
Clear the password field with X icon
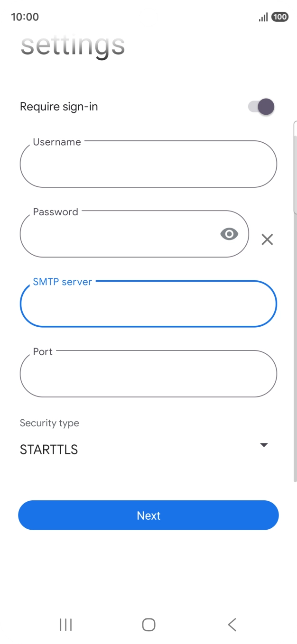(x=267, y=239)
